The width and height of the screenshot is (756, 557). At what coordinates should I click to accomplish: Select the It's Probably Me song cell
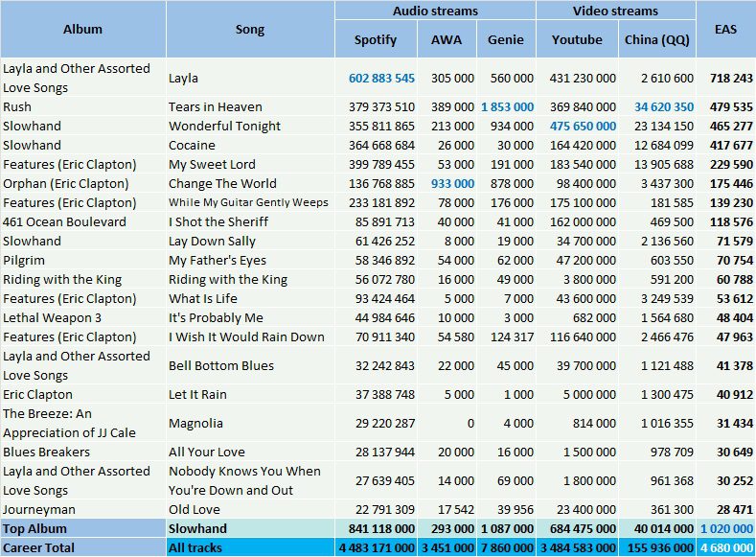pos(250,317)
